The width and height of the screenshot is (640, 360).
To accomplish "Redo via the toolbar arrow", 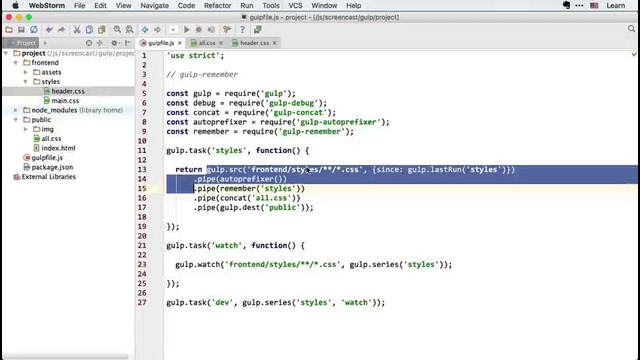I will tap(62, 29).
